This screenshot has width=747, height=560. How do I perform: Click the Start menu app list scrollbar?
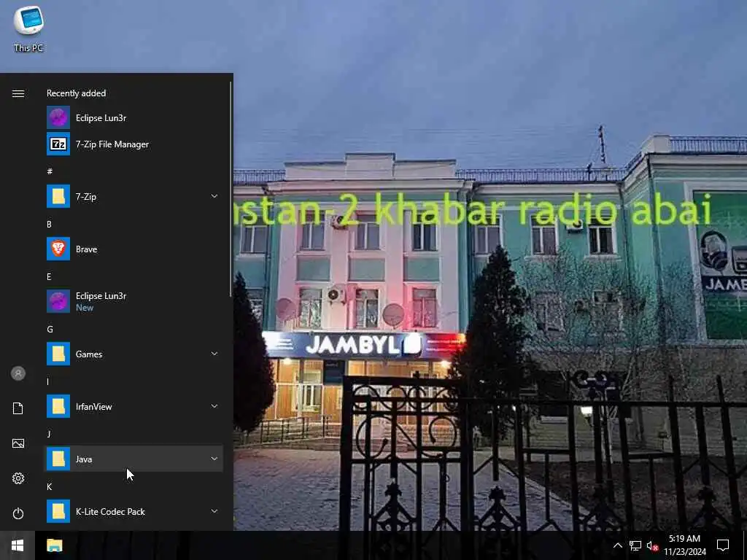click(x=231, y=190)
